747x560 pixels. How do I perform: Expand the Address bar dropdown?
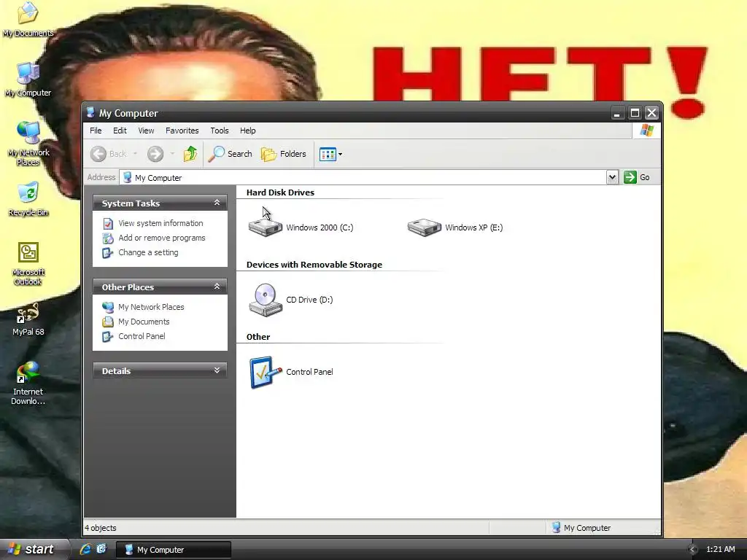tap(612, 178)
